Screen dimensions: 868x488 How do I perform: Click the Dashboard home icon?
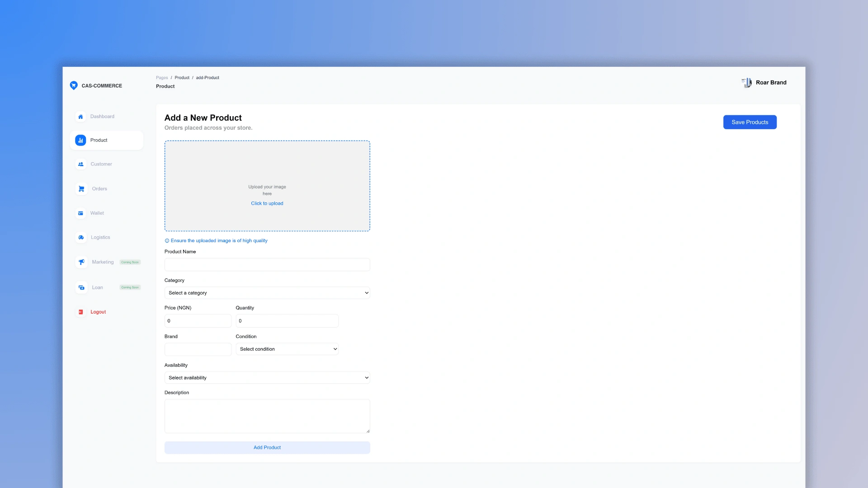80,117
